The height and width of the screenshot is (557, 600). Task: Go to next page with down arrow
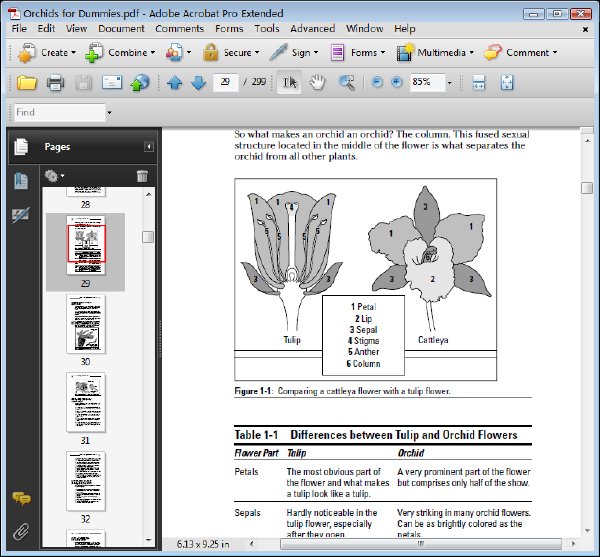point(199,83)
